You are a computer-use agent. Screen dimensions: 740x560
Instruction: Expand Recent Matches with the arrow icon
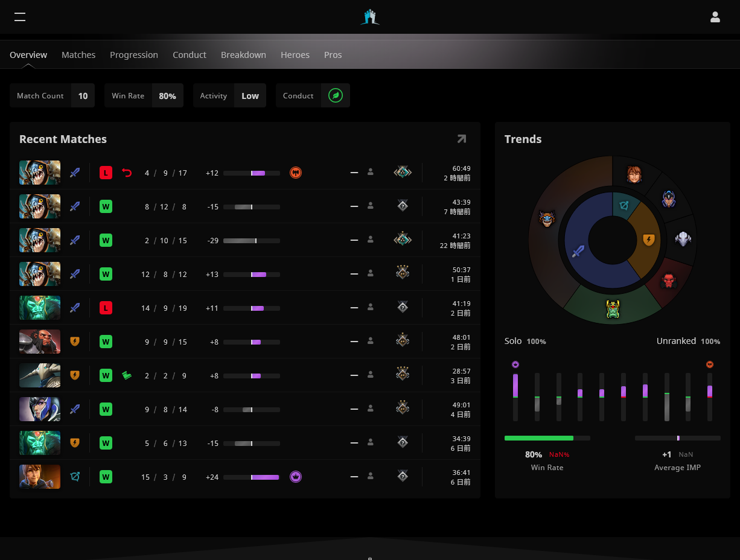[462, 139]
